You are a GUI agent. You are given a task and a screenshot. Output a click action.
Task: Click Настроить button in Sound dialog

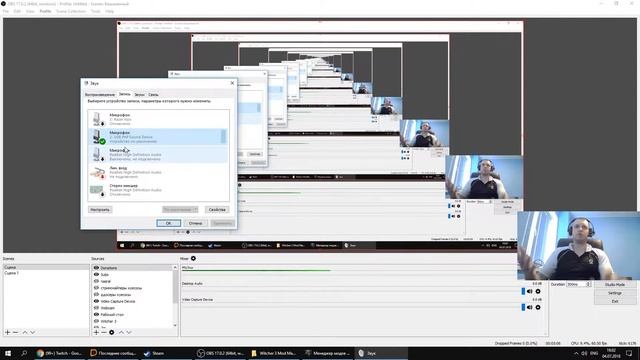(x=100, y=209)
